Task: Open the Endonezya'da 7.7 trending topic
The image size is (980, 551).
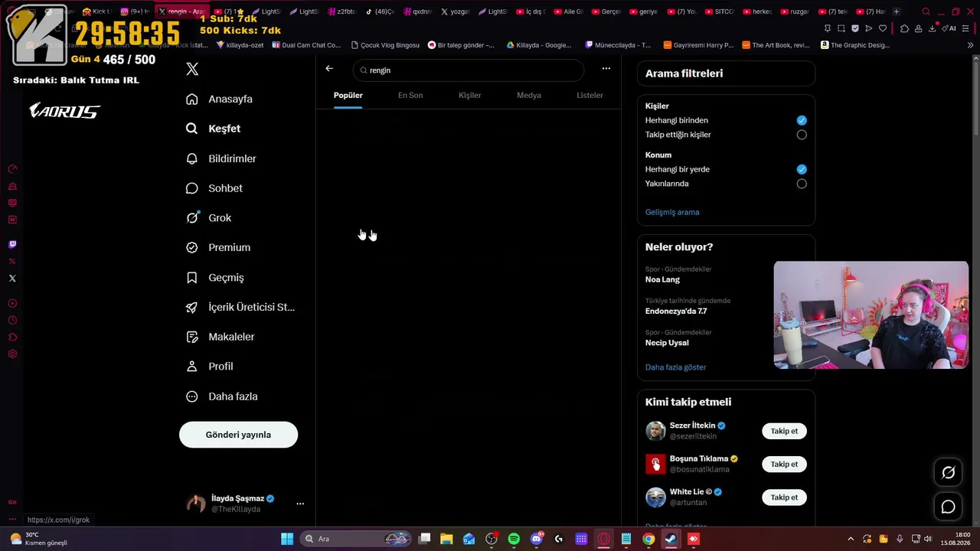Action: pyautogui.click(x=676, y=311)
